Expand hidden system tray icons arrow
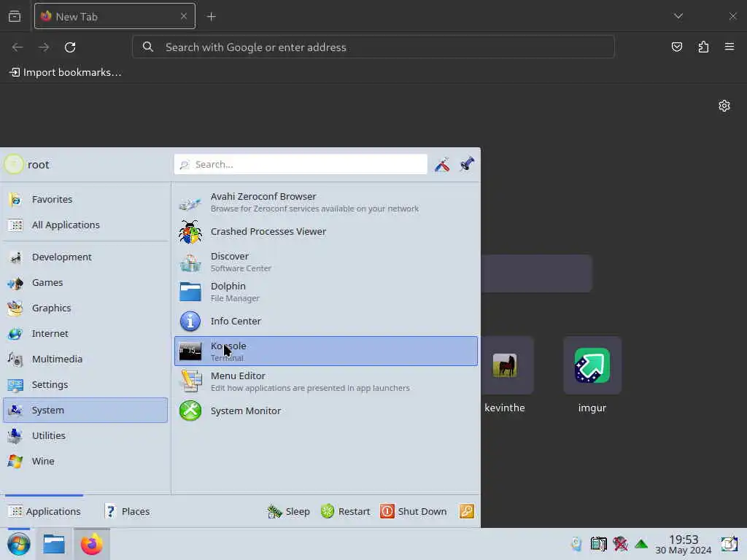The height and width of the screenshot is (560, 747). click(x=641, y=544)
